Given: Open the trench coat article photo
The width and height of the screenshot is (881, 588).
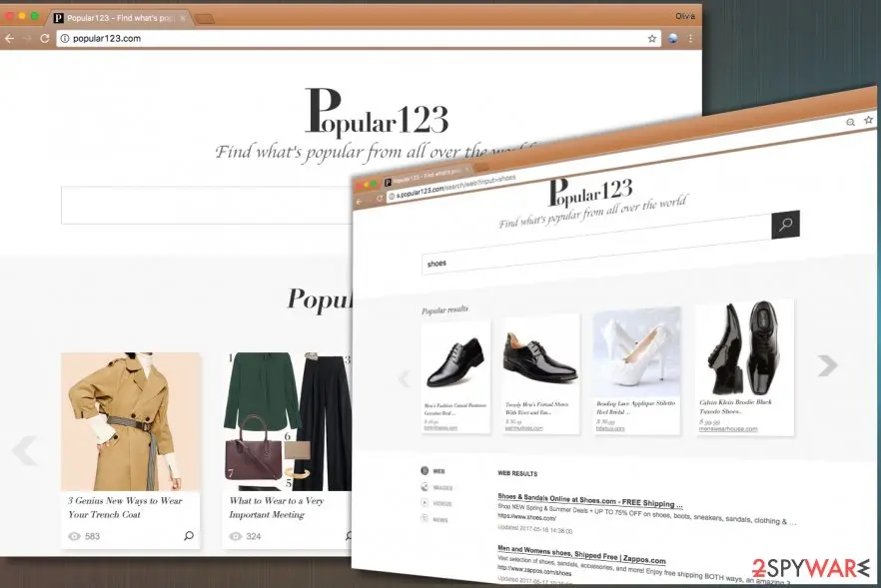Looking at the screenshot, I should 130,421.
